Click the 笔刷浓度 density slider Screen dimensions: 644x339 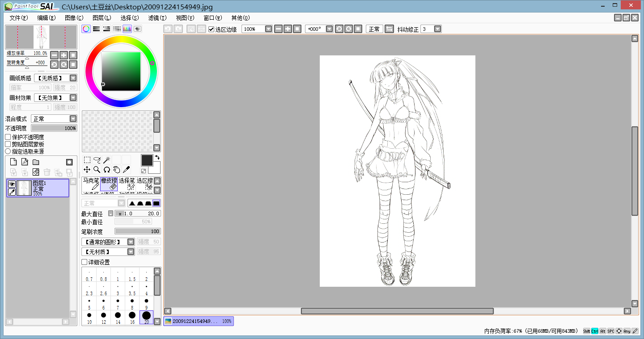tap(137, 231)
